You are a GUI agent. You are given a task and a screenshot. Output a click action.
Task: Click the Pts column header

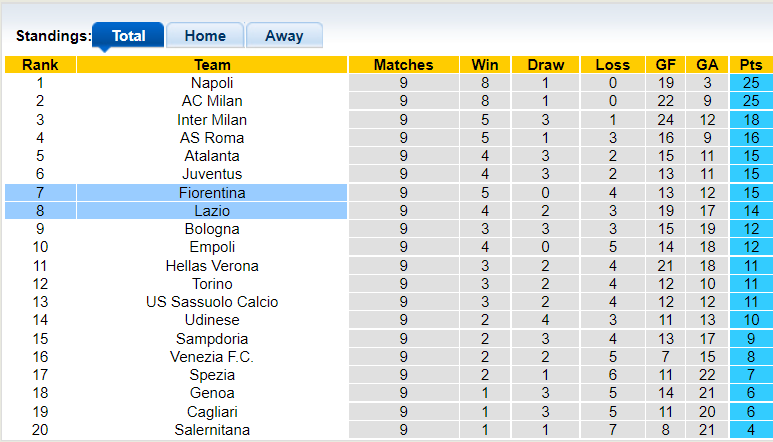(750, 65)
